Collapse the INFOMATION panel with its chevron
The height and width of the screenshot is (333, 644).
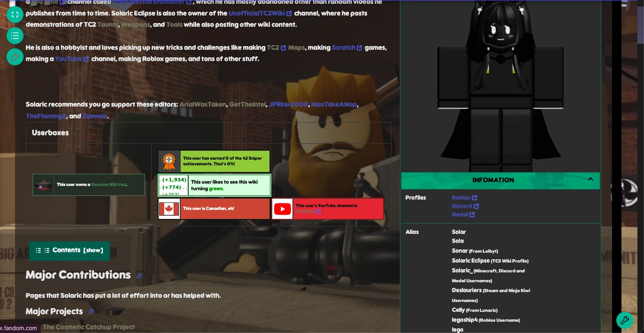[x=590, y=179]
